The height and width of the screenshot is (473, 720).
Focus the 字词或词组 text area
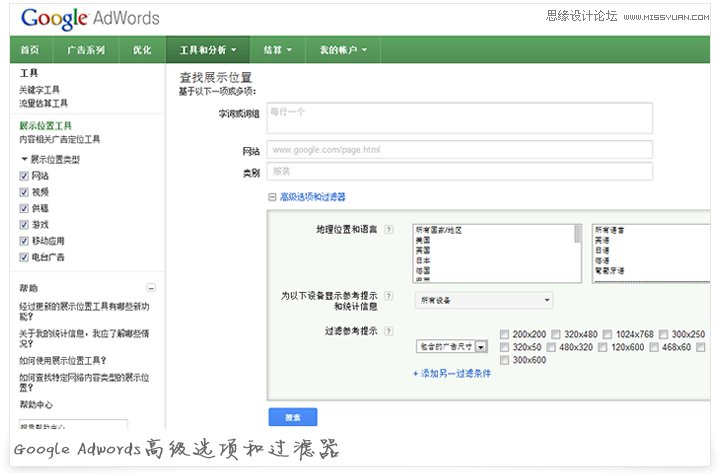tap(460, 118)
